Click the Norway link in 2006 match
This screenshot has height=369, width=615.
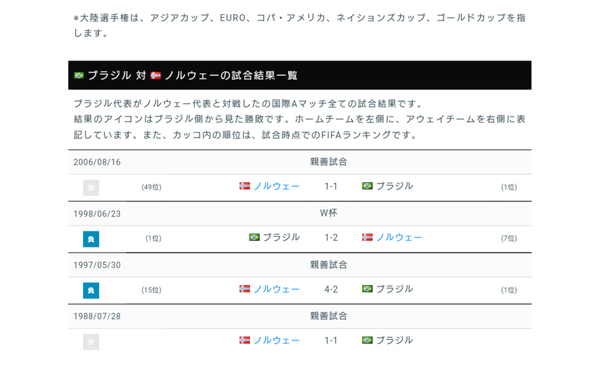click(277, 186)
